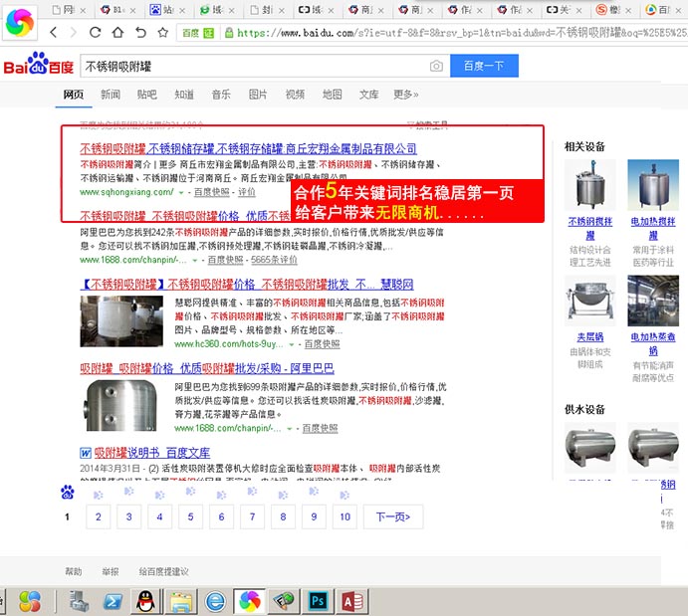Screen dimensions: 688x616
Task: Switch to the browser tab with paw icon 站
Action: [x=167, y=10]
